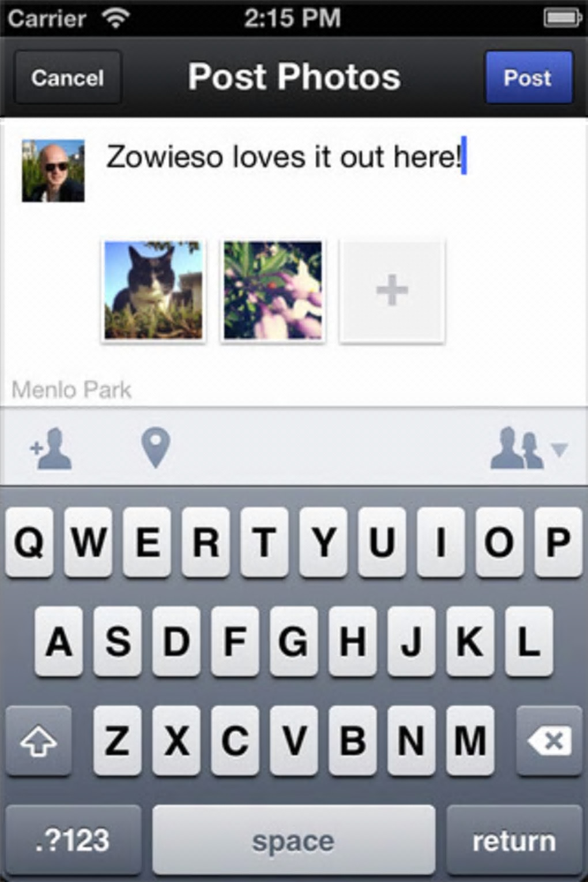Switch to the .?123 numeric keyboard
588x882 pixels.
point(73,840)
